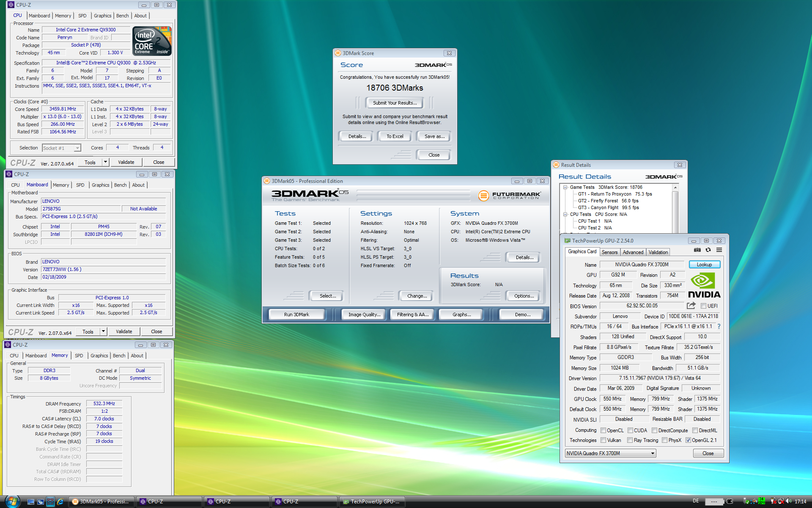
Task: Click the Futuremark Corporation logo
Action: (509, 195)
